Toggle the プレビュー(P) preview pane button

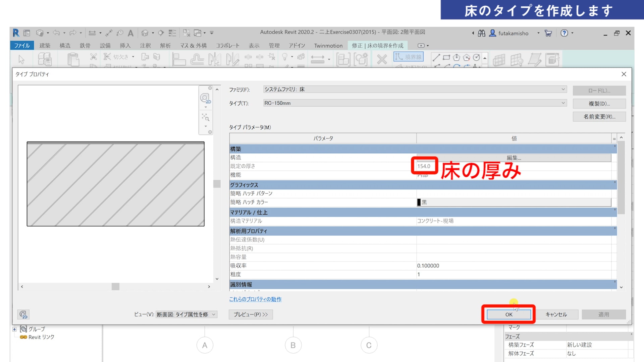[251, 314]
